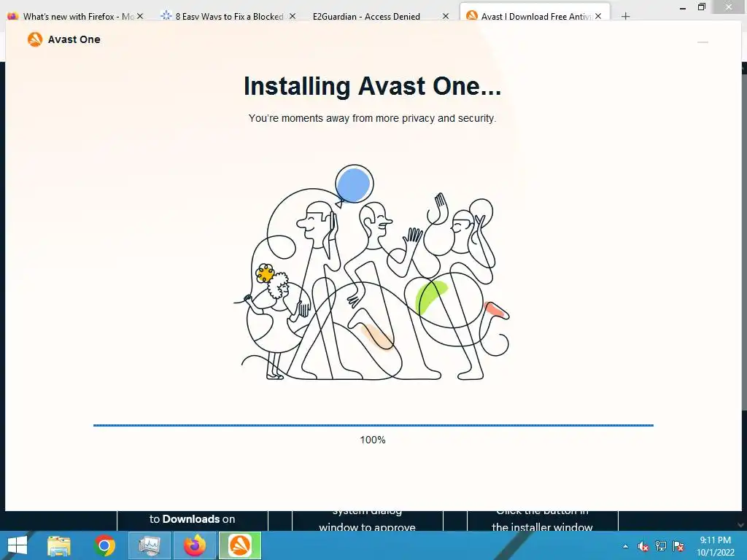Launch Google Chrome from taskbar
This screenshot has height=560, width=747.
tap(104, 545)
